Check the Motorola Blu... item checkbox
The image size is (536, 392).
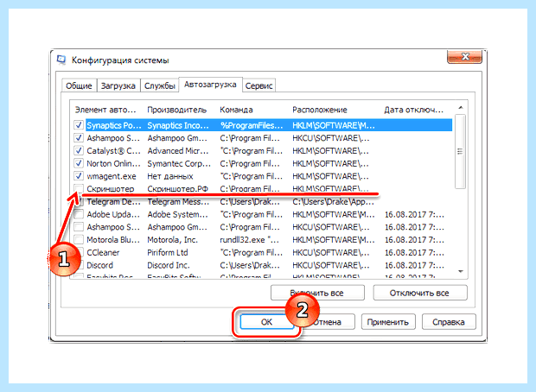(x=79, y=240)
